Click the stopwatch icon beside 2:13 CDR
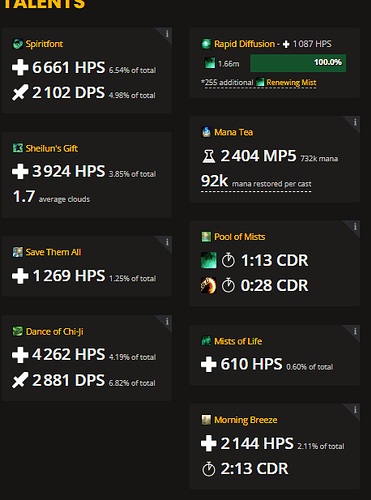The height and width of the screenshot is (500, 371). [x=209, y=469]
